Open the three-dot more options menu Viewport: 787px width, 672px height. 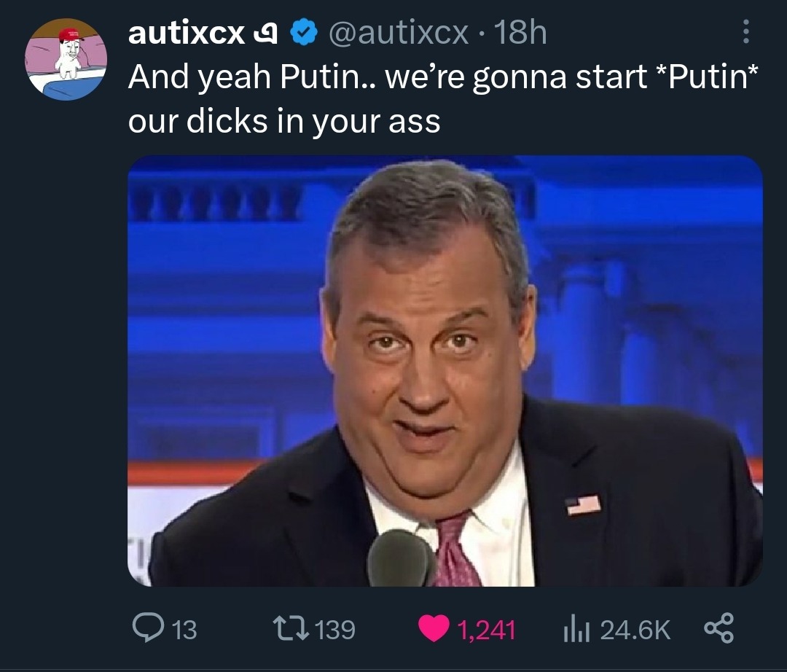point(746,31)
